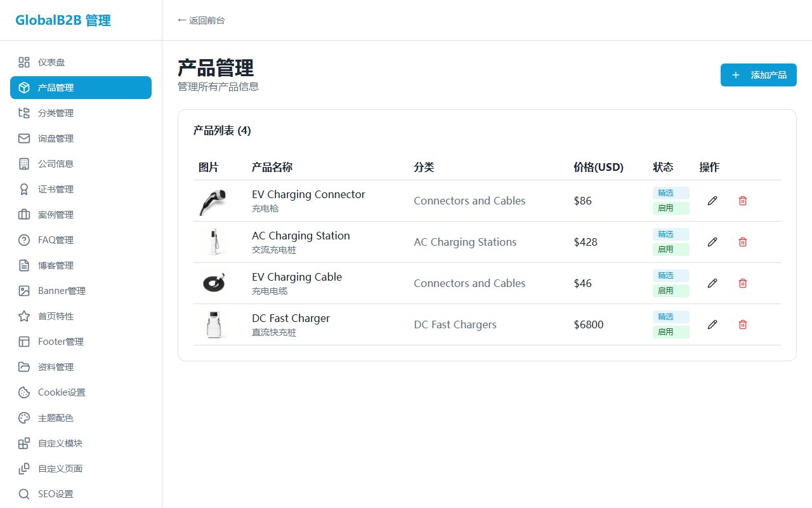The width and height of the screenshot is (812, 508).
Task: Edit the EV Charging Connector product
Action: 712,201
